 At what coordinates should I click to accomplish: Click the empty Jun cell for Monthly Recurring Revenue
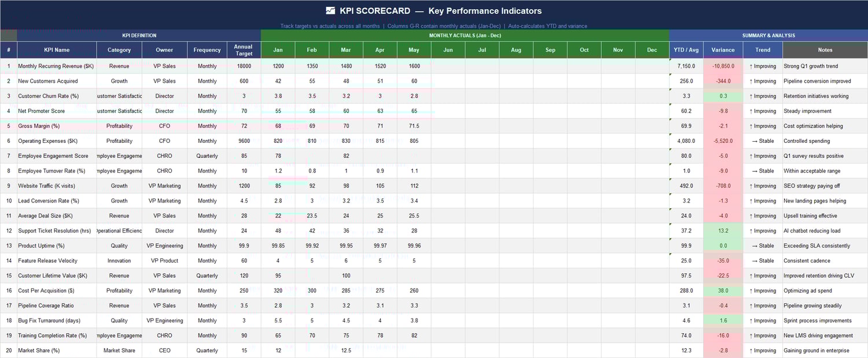pos(447,66)
